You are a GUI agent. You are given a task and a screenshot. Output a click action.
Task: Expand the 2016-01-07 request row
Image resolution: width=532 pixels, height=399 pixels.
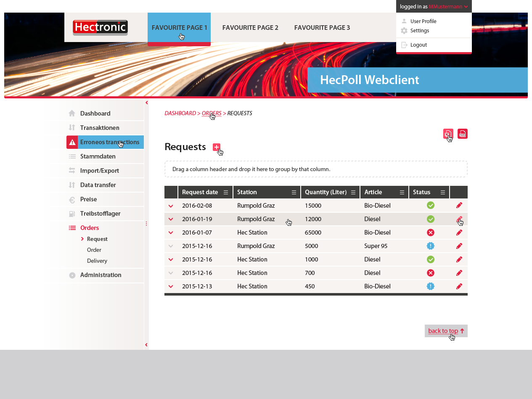[x=171, y=233]
